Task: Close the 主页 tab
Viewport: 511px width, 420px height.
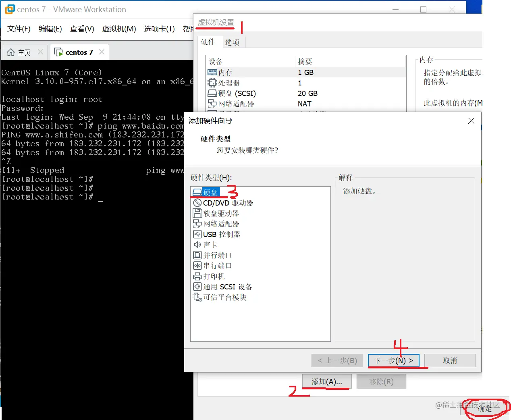Action: 40,52
